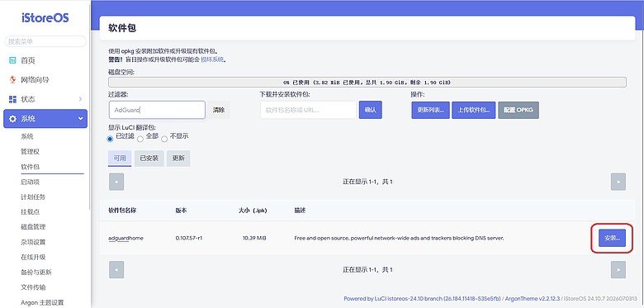The height and width of the screenshot is (308, 644).
Task: Click 确认 to install package
Action: [x=371, y=110]
